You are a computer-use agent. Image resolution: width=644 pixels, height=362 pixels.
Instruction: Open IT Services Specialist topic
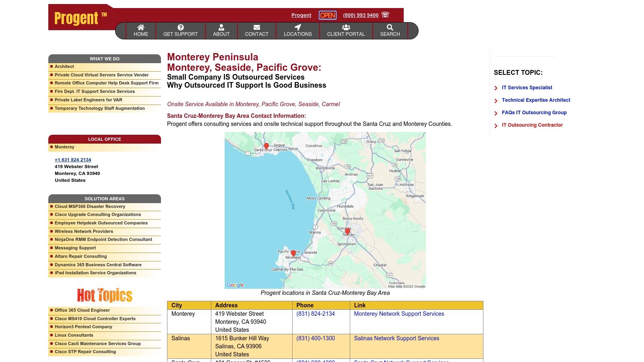[x=526, y=88]
